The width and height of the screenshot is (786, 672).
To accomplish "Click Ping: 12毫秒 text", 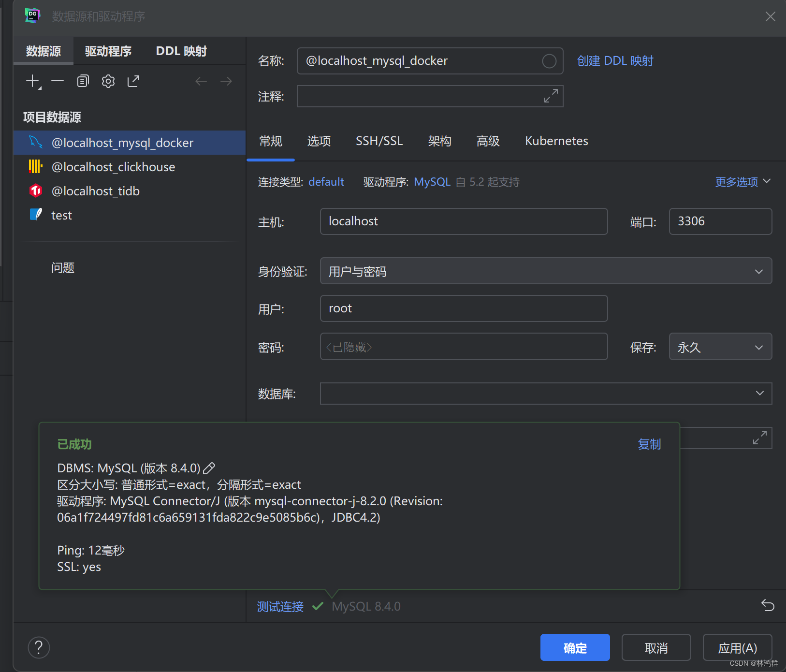I will click(x=91, y=550).
